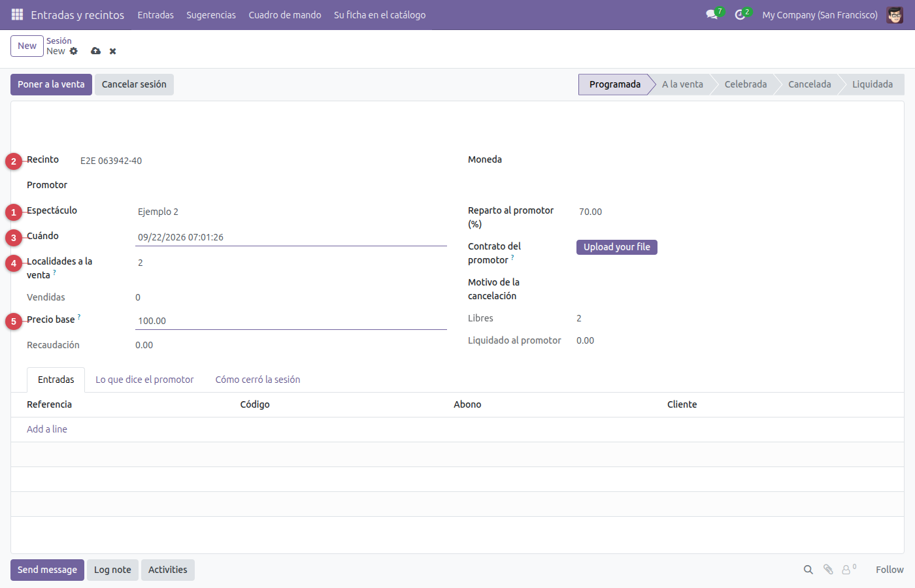Open the activities clock icon
The height and width of the screenshot is (588, 915).
click(740, 14)
